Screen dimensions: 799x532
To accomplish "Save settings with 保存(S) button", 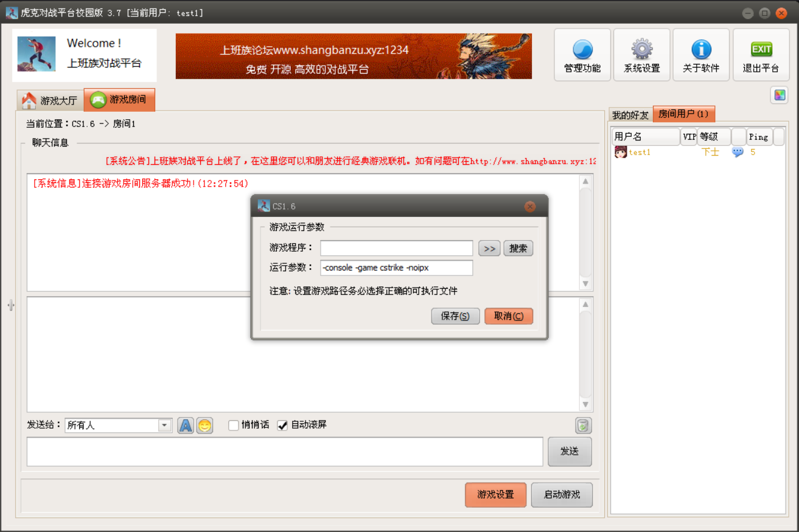I will pos(455,316).
